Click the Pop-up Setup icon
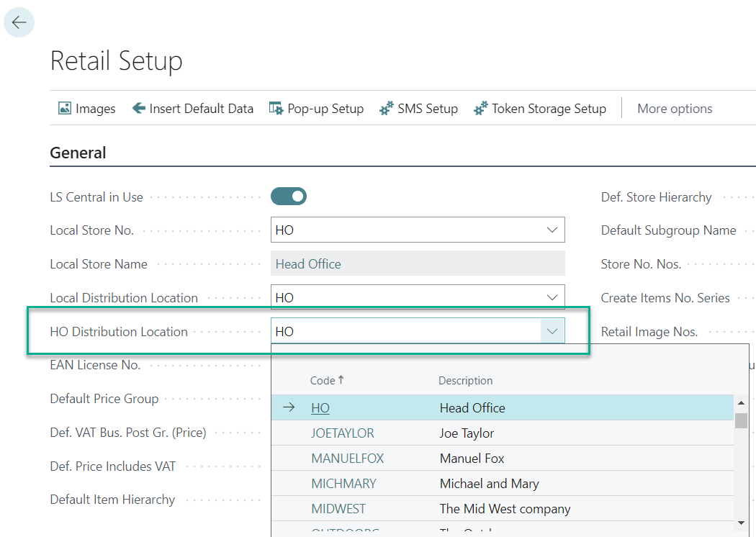Viewport: 756px width, 537px height. (276, 109)
